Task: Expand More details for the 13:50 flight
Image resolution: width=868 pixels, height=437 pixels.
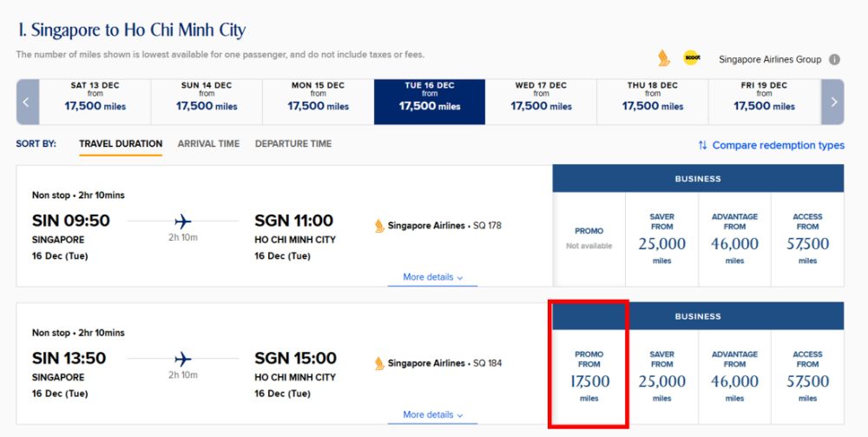Action: click(x=432, y=414)
